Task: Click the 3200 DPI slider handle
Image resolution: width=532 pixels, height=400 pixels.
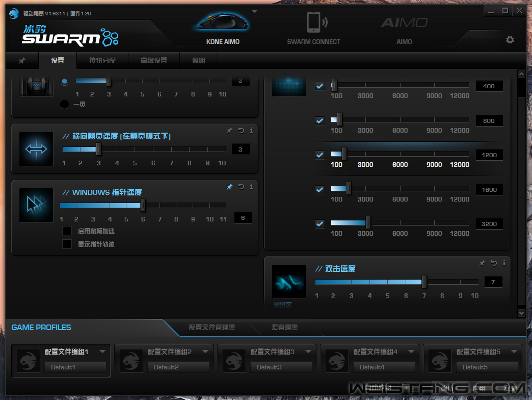Action: coord(368,223)
